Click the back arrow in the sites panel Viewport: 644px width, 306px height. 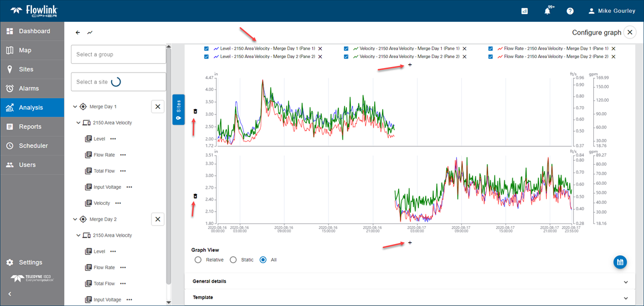click(x=78, y=32)
